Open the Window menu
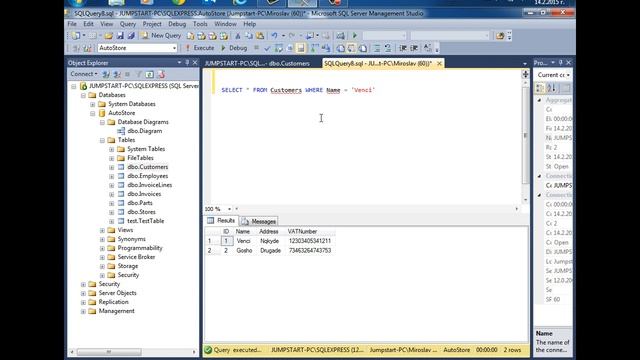This screenshot has height=360, width=640. point(225,24)
